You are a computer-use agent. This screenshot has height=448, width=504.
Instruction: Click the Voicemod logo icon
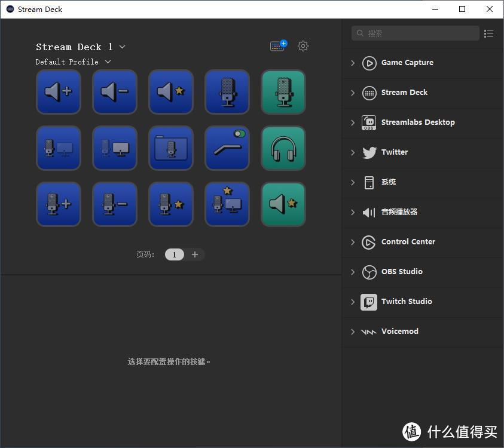[x=368, y=332]
